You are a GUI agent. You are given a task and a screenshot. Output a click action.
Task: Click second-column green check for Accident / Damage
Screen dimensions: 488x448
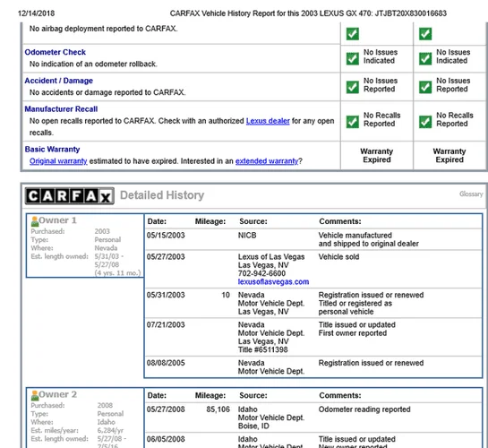[x=425, y=87]
